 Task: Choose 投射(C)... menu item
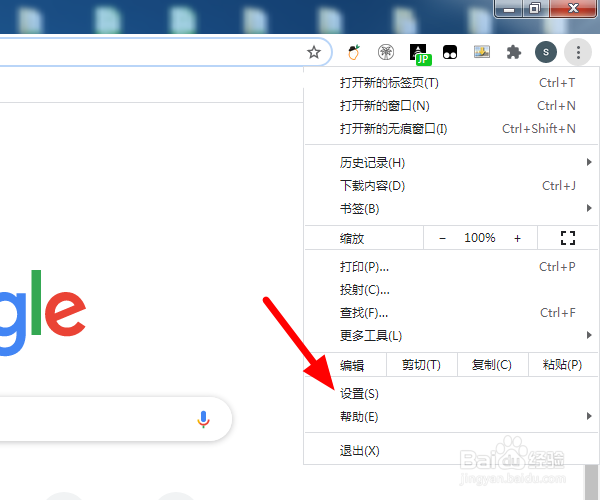coord(451,290)
